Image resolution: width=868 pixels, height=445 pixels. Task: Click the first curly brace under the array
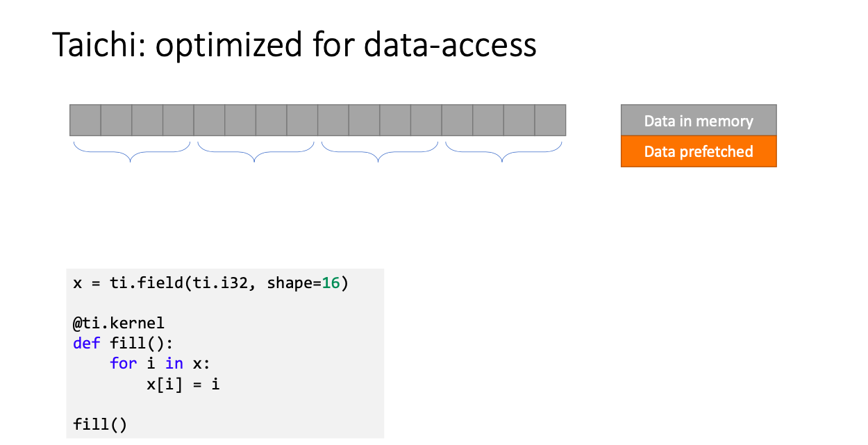(x=132, y=151)
